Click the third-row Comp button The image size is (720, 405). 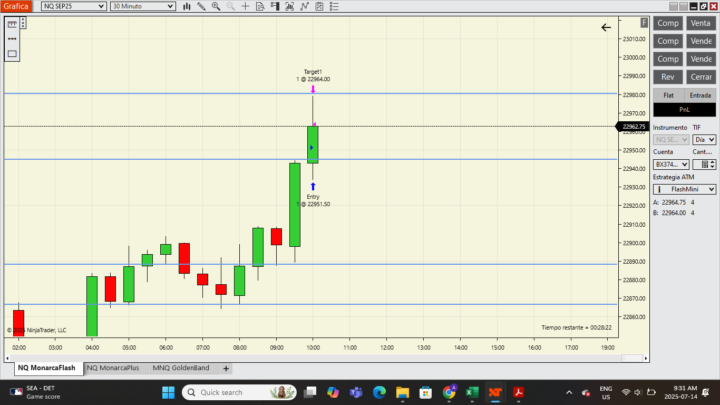(x=668, y=59)
